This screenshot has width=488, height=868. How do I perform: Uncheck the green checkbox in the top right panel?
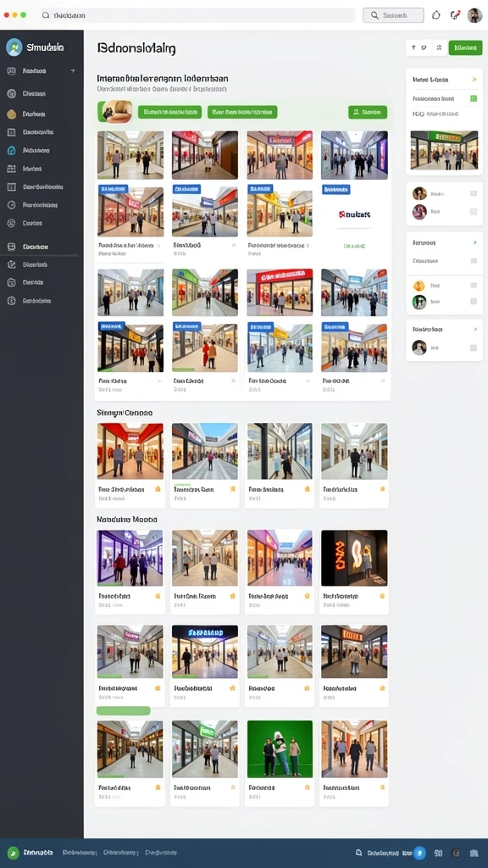(x=474, y=98)
